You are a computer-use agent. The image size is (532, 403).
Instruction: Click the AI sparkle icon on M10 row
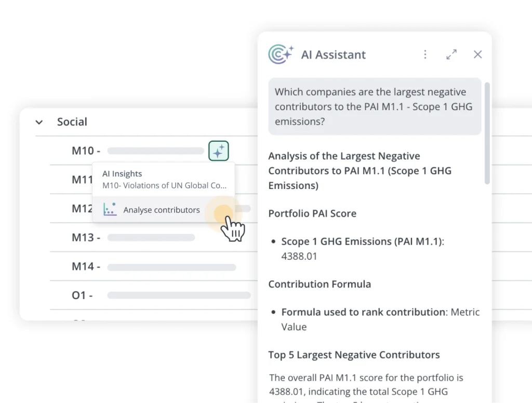pyautogui.click(x=219, y=151)
